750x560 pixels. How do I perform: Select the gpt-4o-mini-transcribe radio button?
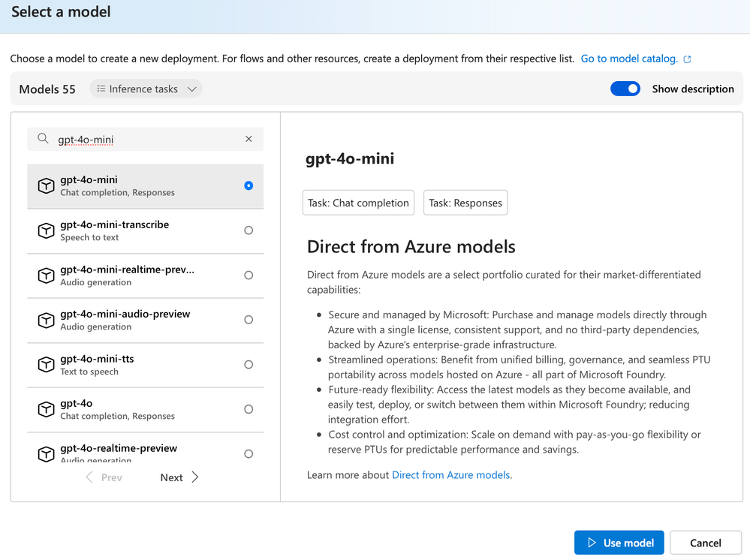point(248,230)
